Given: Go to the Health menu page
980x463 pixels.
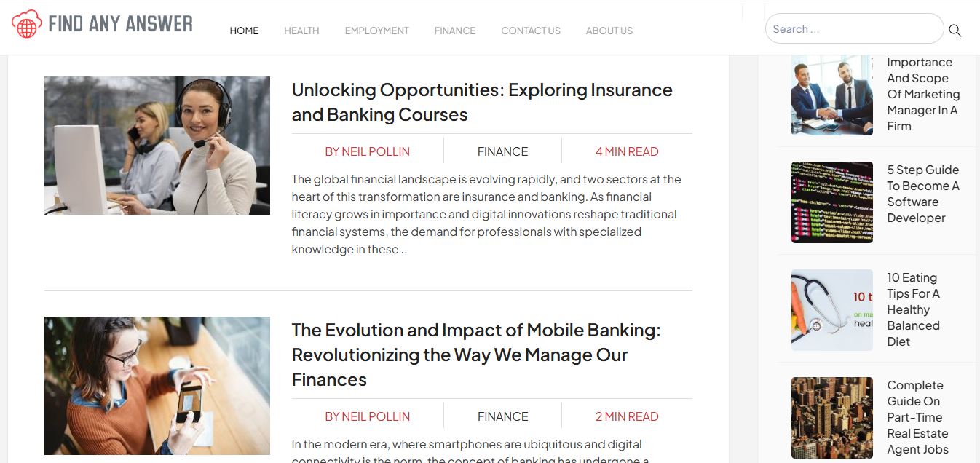Looking at the screenshot, I should point(301,31).
